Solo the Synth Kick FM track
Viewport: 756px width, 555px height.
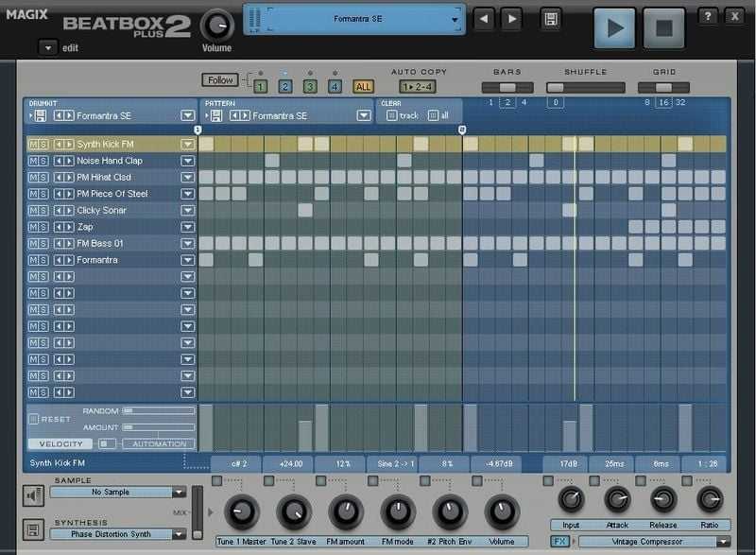click(x=43, y=144)
